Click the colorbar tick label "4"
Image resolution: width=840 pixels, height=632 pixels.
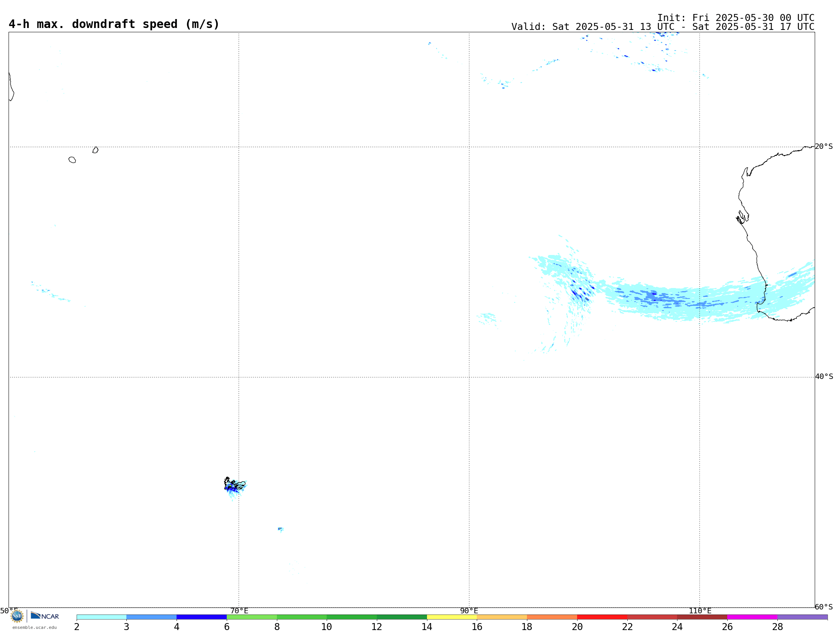pyautogui.click(x=177, y=627)
